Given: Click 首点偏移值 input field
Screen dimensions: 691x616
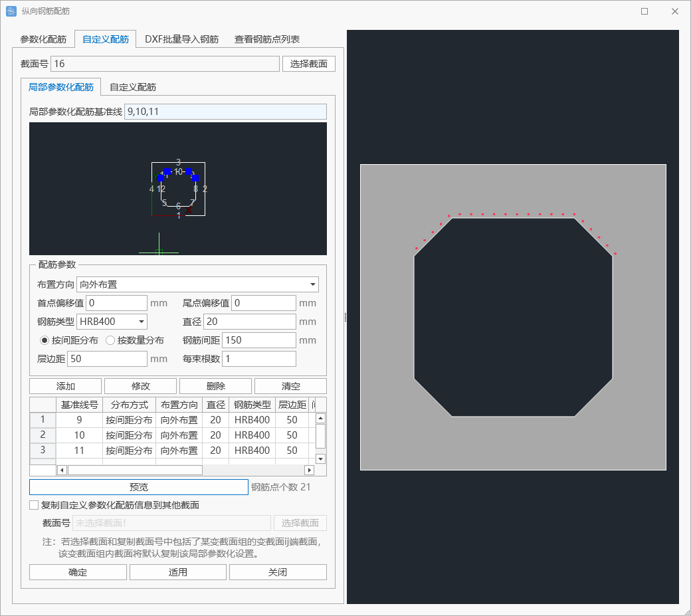Looking at the screenshot, I should click(x=116, y=303).
